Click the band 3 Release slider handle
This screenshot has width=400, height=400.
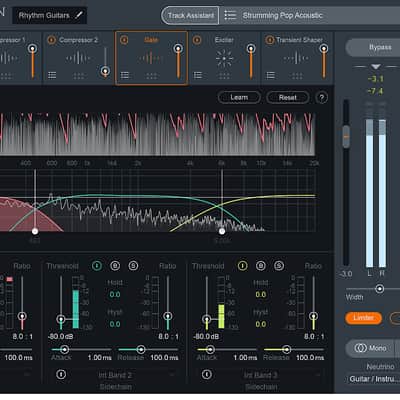point(286,349)
